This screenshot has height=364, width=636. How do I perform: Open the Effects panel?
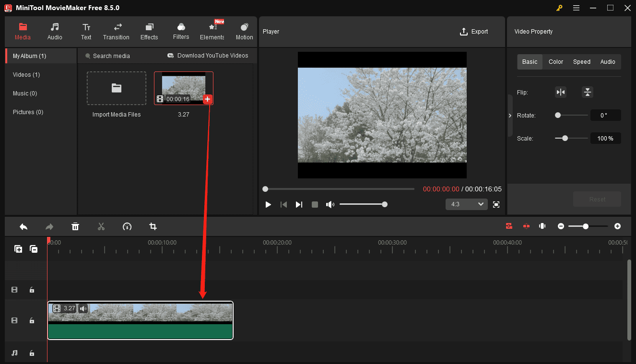click(149, 31)
